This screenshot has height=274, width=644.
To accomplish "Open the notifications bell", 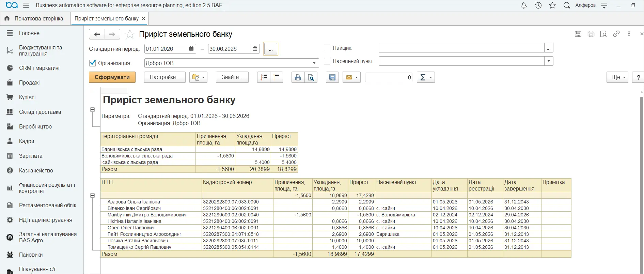I will click(x=524, y=5).
